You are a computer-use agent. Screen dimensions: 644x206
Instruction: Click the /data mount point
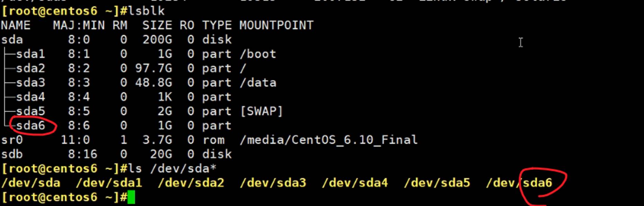258,83
